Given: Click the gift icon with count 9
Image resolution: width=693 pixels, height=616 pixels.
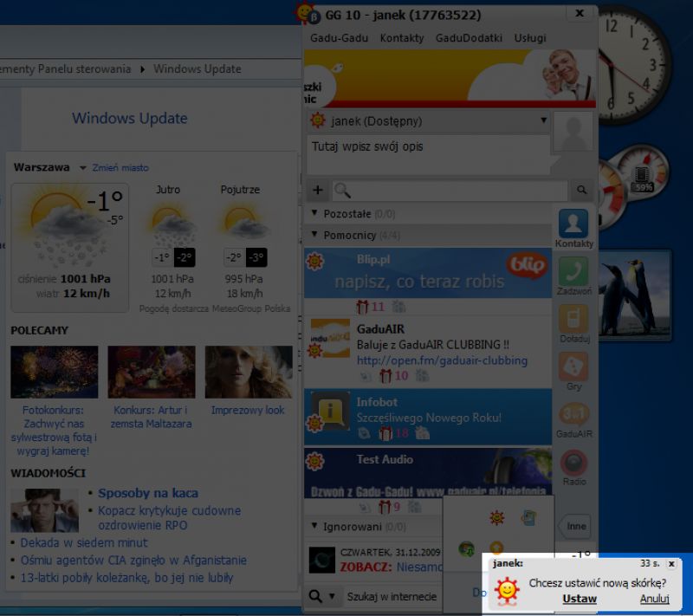Looking at the screenshot, I should pos(385,507).
